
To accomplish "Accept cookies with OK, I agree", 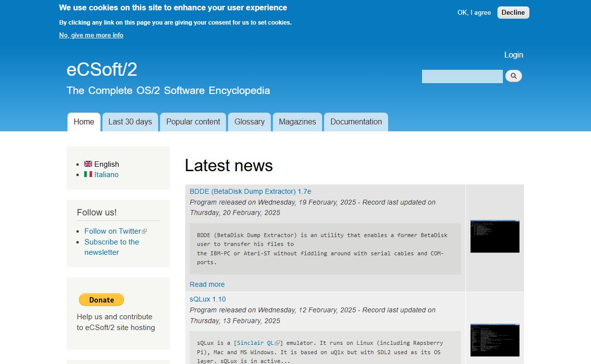I will pos(474,12).
